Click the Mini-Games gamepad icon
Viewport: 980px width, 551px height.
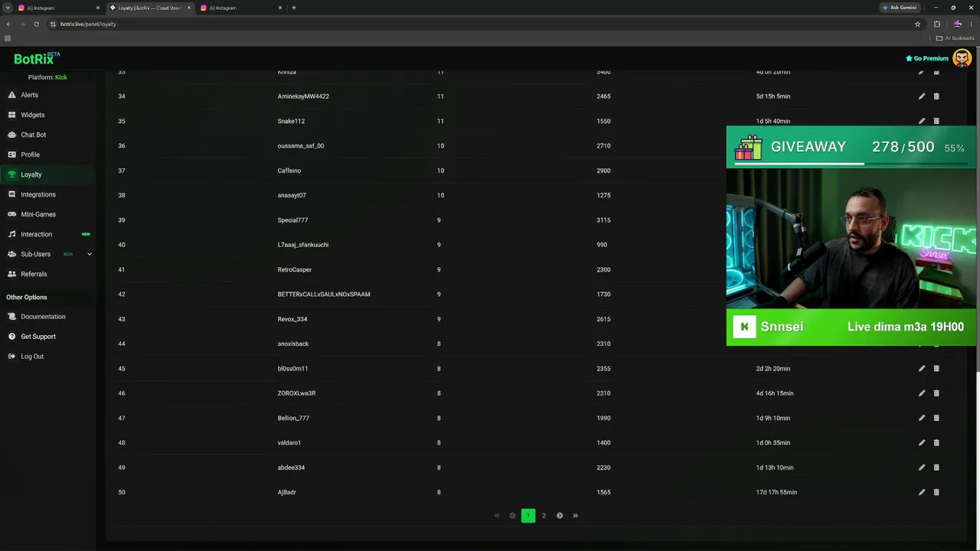(11, 214)
